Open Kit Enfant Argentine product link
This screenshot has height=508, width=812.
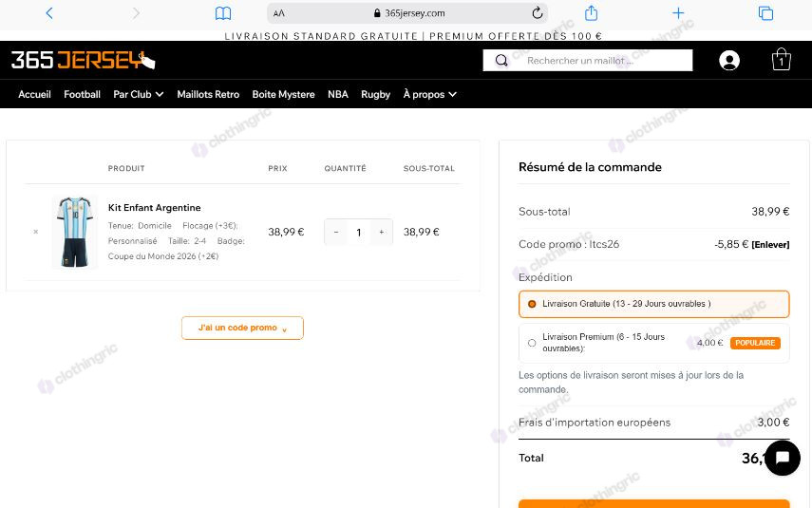click(154, 208)
